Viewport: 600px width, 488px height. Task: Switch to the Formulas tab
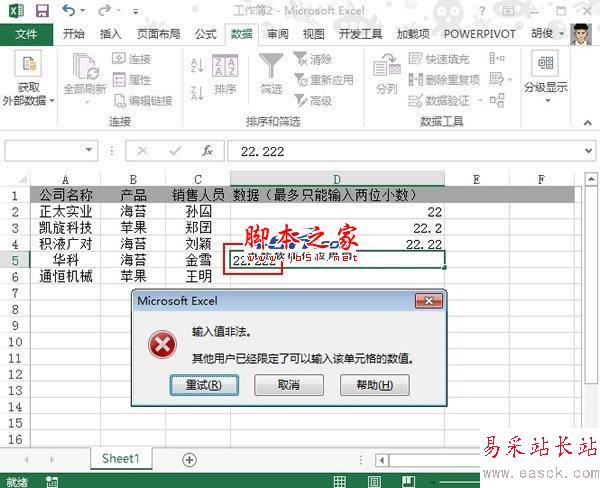pos(206,34)
